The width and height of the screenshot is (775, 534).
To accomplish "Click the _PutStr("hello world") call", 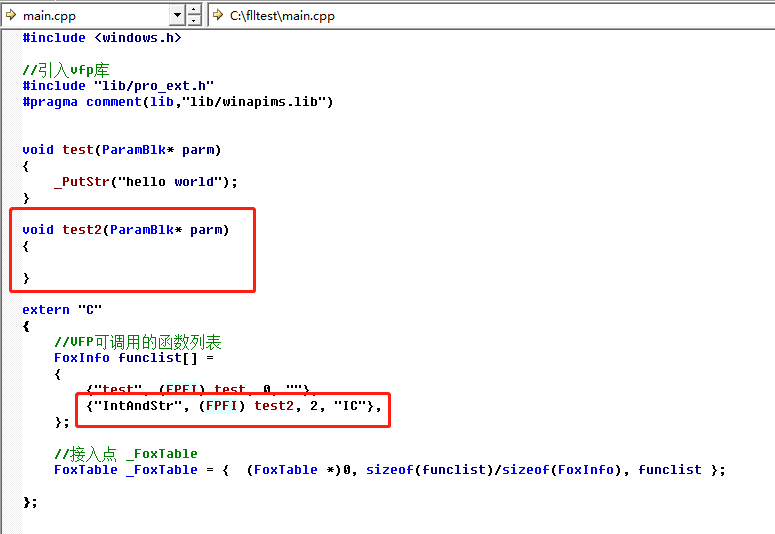I will click(x=146, y=182).
